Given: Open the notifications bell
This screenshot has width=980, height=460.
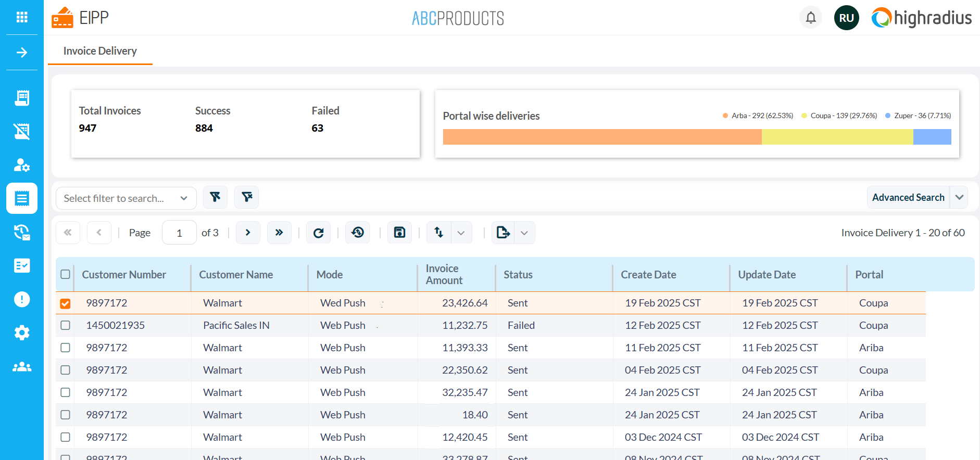Looking at the screenshot, I should click(811, 18).
